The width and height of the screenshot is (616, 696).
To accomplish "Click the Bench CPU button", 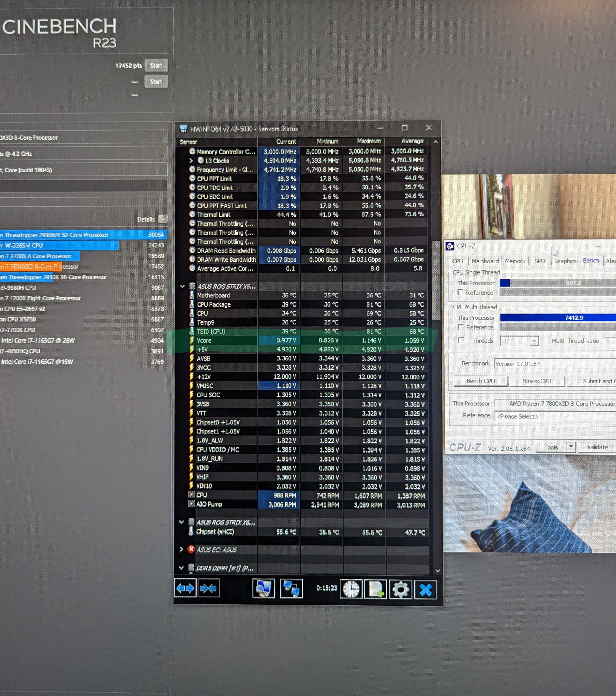I will click(x=480, y=381).
